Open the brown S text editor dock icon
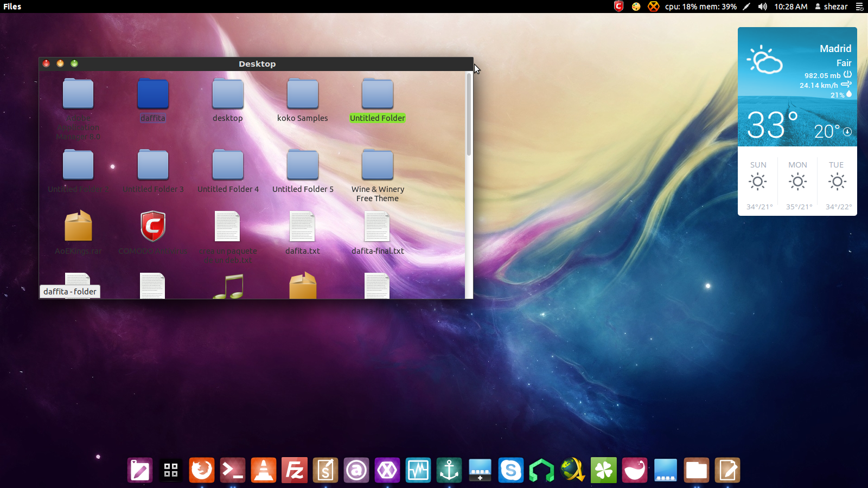The width and height of the screenshot is (868, 488). 325,470
